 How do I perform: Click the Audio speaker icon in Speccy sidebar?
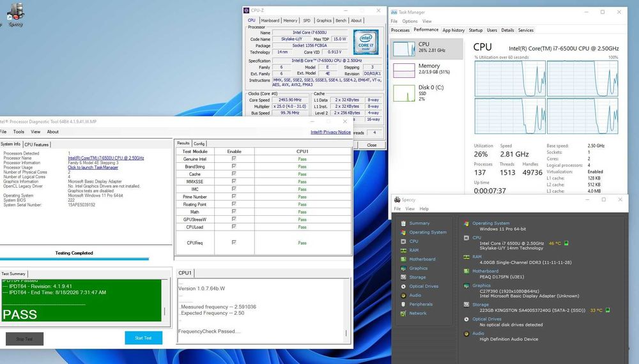(403, 295)
